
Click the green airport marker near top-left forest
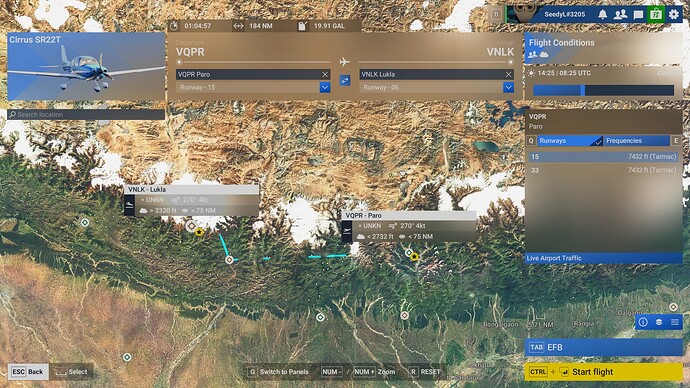(x=85, y=223)
